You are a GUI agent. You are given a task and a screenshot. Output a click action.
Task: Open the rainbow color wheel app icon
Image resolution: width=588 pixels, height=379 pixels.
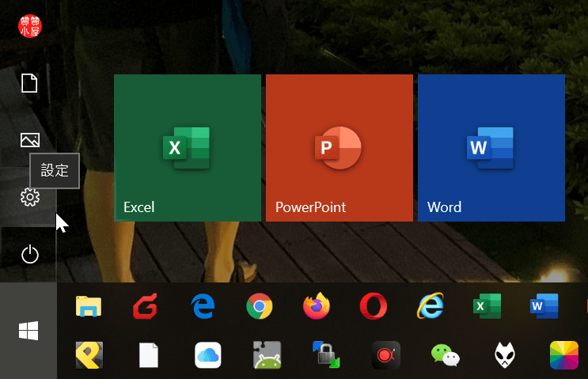[x=564, y=355]
